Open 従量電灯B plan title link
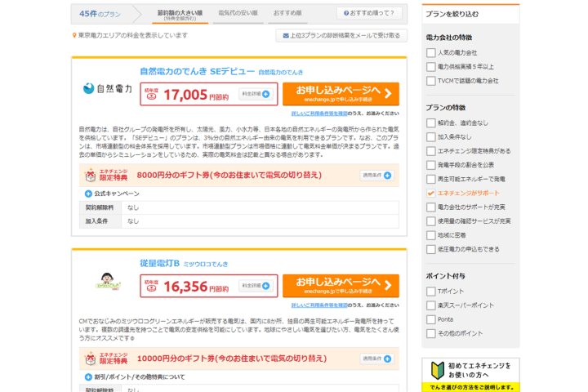The image size is (588, 392). (x=160, y=263)
